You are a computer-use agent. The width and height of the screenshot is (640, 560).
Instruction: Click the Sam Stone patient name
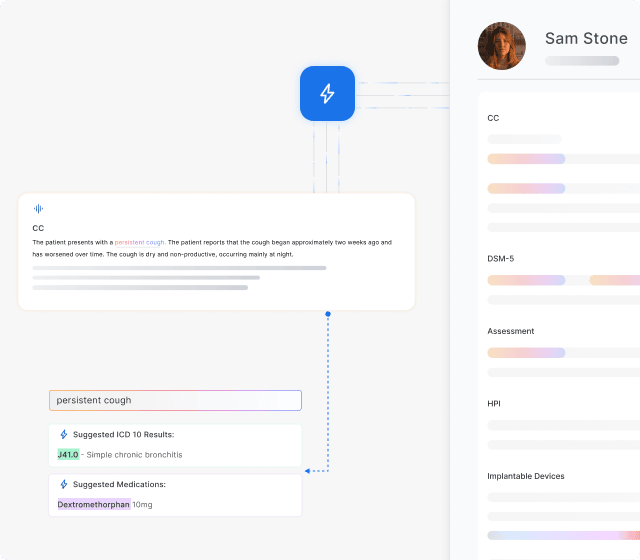(x=586, y=39)
